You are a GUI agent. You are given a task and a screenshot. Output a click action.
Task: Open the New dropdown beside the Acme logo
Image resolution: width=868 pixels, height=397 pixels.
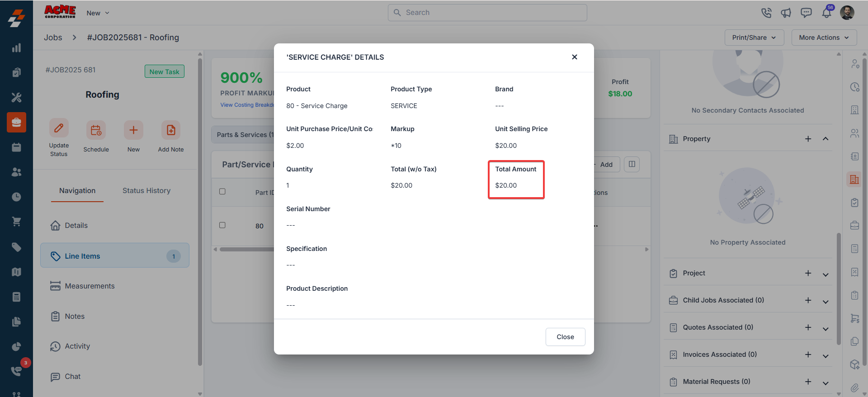click(98, 13)
